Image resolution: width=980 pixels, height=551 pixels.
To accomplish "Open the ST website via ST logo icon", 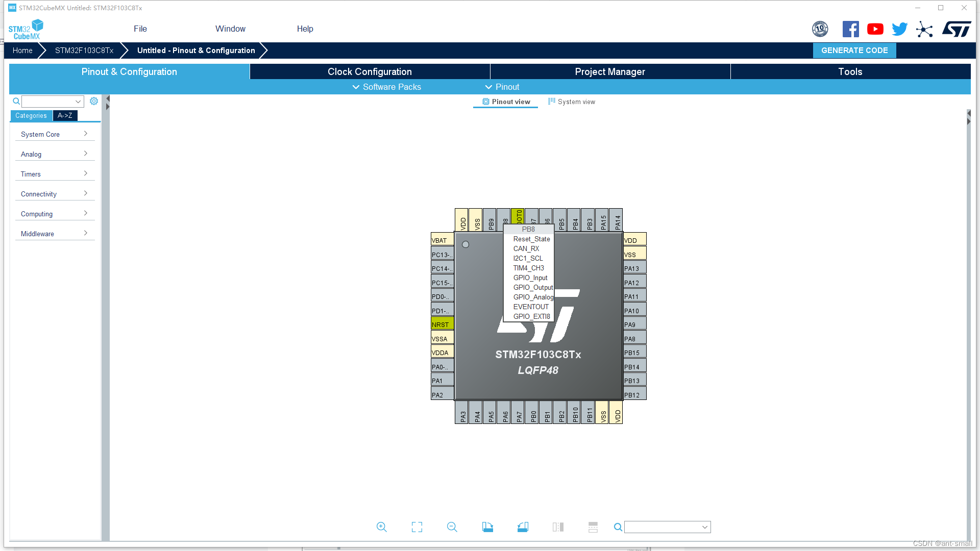I will pyautogui.click(x=957, y=29).
